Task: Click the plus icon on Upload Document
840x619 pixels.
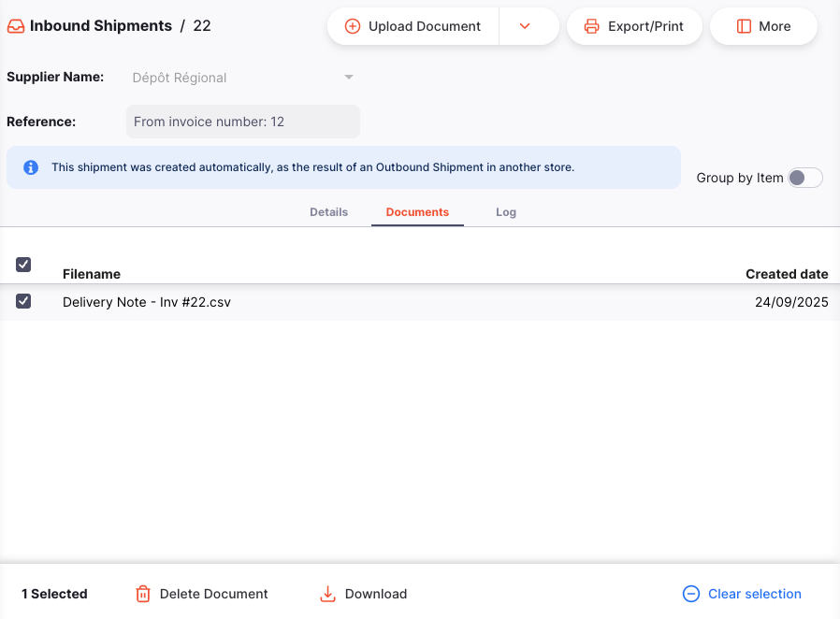Action: [x=353, y=26]
